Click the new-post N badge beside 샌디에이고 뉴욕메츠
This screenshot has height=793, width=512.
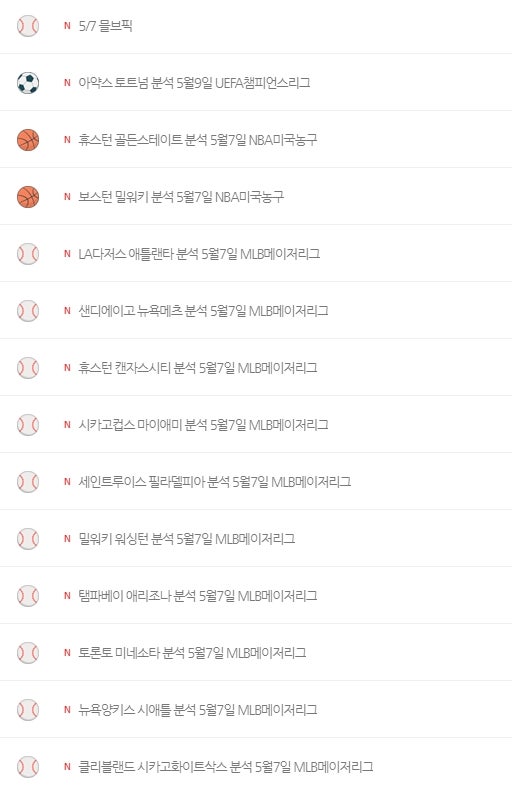pyautogui.click(x=67, y=311)
